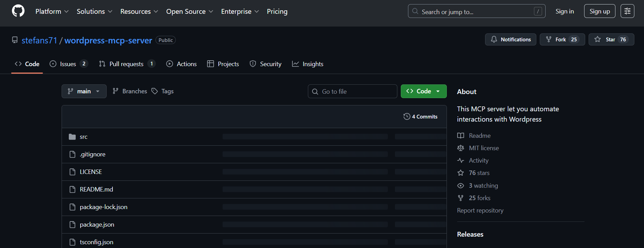
Task: Click the slash shortcut key hint in search
Action: pyautogui.click(x=538, y=11)
